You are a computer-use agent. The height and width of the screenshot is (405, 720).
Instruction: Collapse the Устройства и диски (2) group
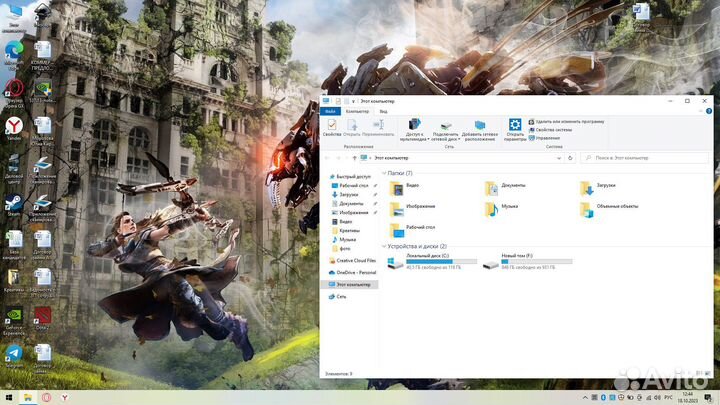pyautogui.click(x=384, y=246)
